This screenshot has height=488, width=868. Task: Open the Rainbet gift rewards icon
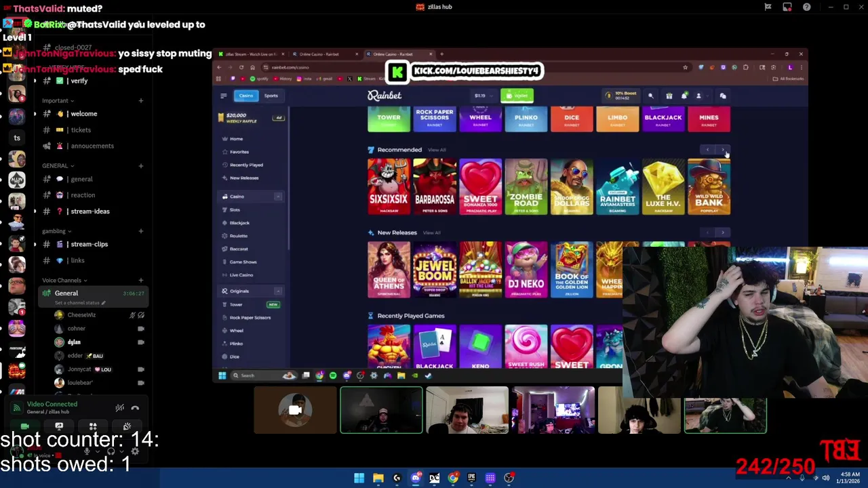click(x=669, y=96)
